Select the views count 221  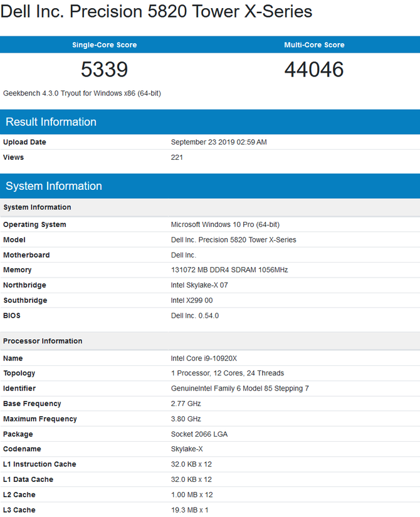click(x=177, y=157)
